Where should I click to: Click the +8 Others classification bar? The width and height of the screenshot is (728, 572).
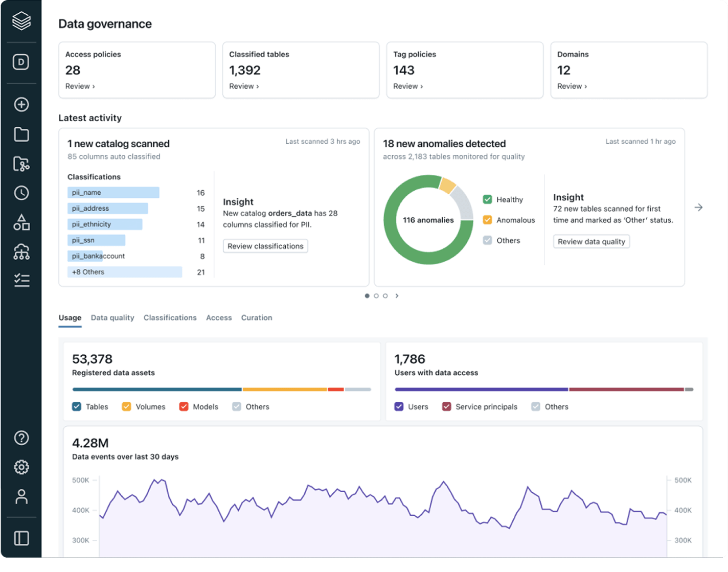(125, 272)
